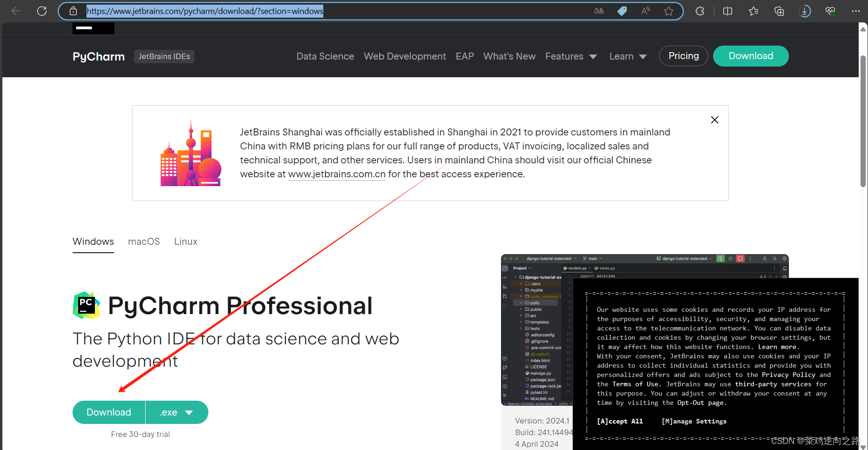Open the shopping price tag icon
This screenshot has width=868, height=450.
point(623,11)
